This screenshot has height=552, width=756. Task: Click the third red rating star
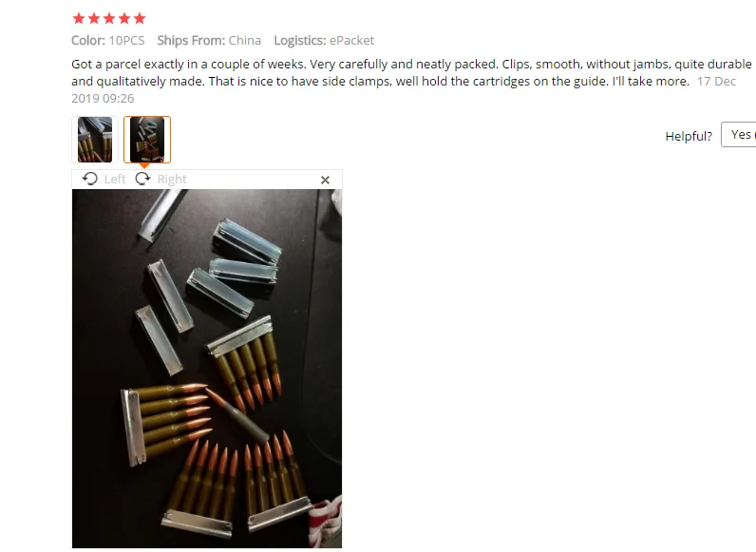109,18
